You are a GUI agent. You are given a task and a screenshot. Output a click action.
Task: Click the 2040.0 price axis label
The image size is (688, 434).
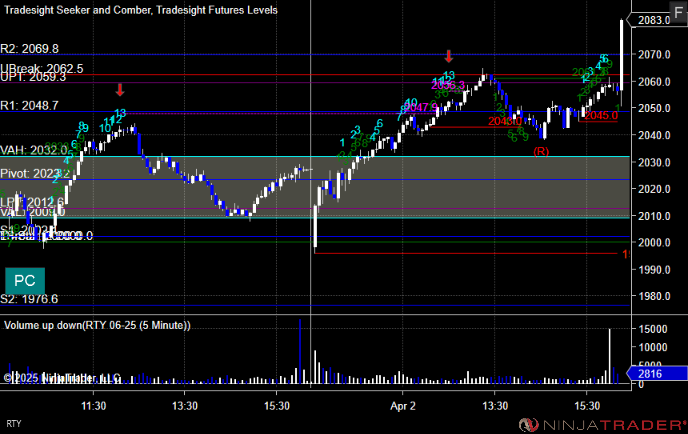click(x=654, y=136)
